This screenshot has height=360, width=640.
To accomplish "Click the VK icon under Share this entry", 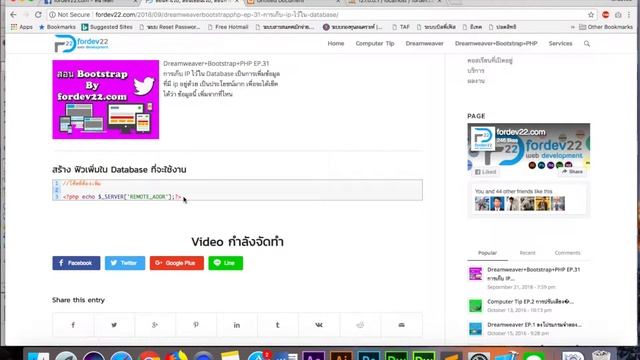I will (x=319, y=325).
